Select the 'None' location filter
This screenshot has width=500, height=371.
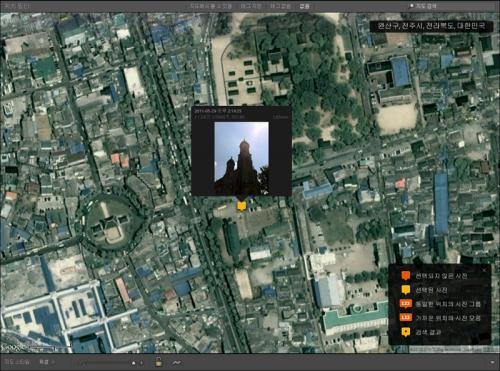click(304, 6)
